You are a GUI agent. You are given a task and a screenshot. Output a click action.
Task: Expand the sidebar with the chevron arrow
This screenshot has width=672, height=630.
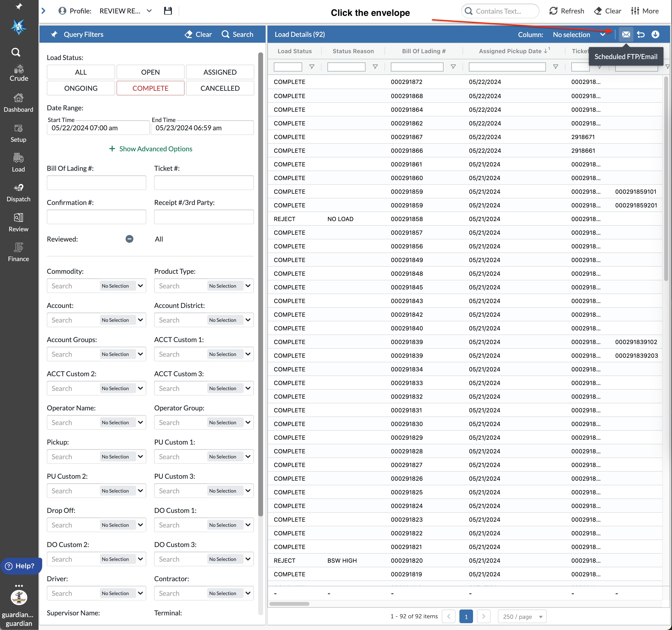click(43, 11)
